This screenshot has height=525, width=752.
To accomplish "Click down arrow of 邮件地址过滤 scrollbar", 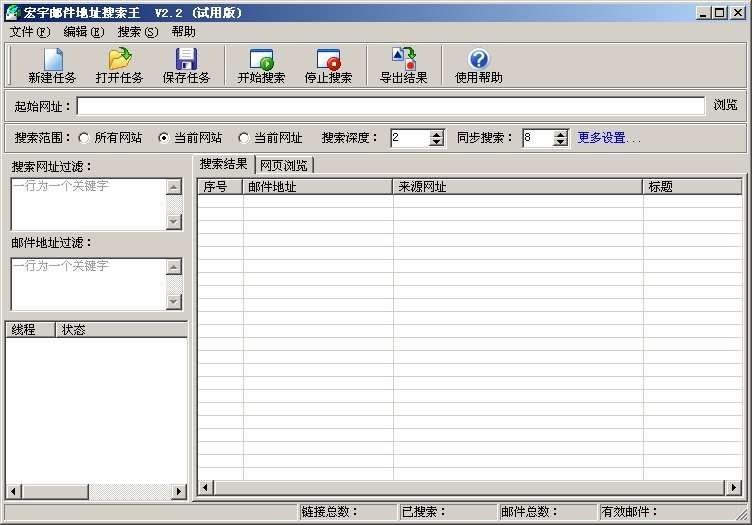I will click(x=174, y=302).
